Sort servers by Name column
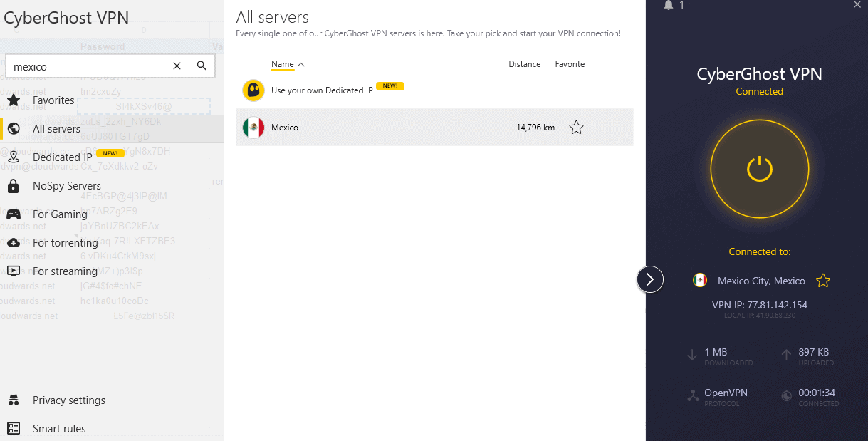This screenshot has height=441, width=868. (282, 64)
